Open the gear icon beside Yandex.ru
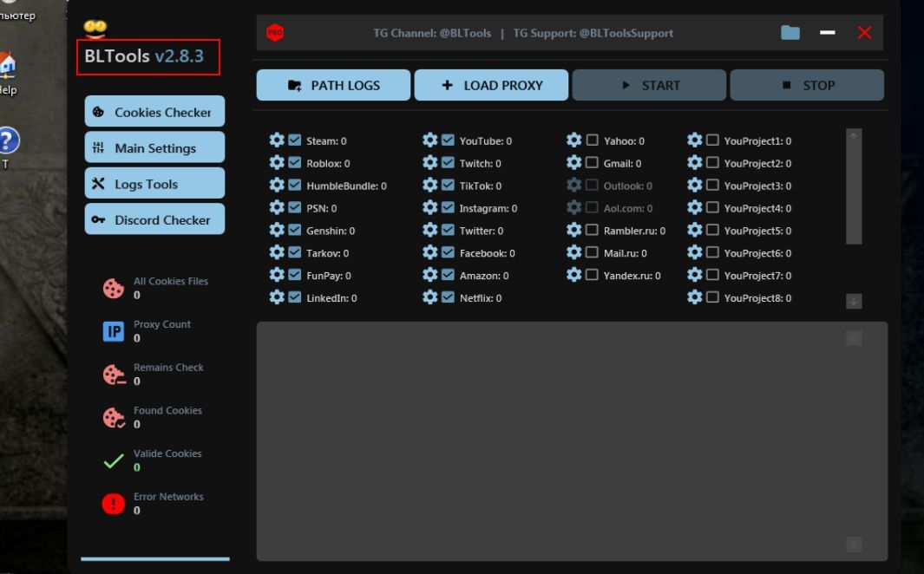924x574 pixels. [573, 275]
